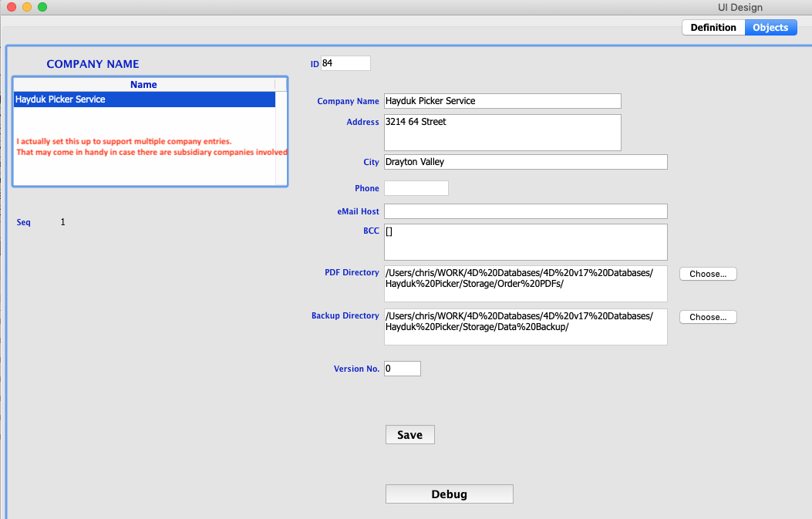Click the Address text area
The width and height of the screenshot is (812, 519).
click(x=502, y=133)
